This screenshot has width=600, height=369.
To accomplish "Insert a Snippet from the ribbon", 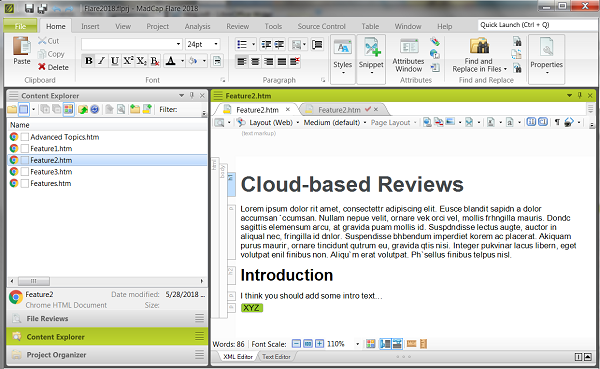I will (x=371, y=56).
